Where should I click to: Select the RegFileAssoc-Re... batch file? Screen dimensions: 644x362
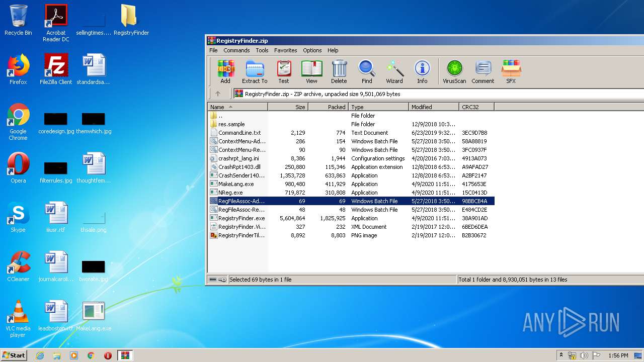[x=351, y=210]
